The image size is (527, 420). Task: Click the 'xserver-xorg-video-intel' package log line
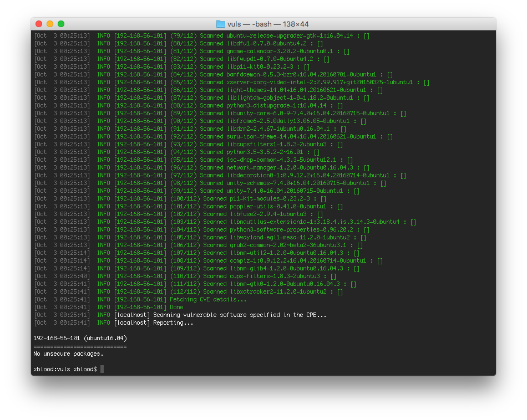pyautogui.click(x=231, y=82)
